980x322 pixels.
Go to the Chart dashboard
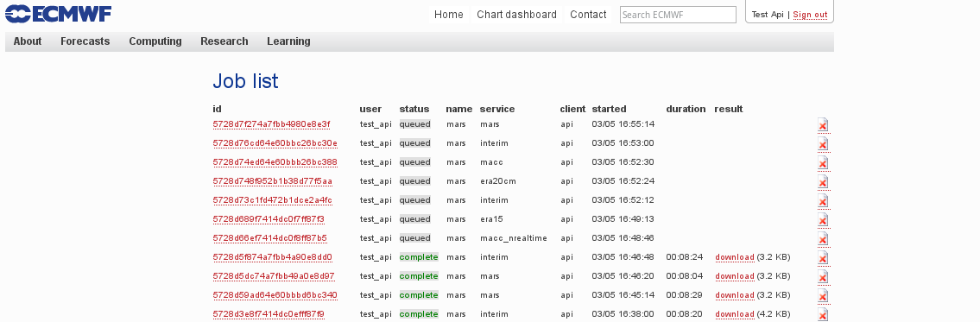point(516,15)
